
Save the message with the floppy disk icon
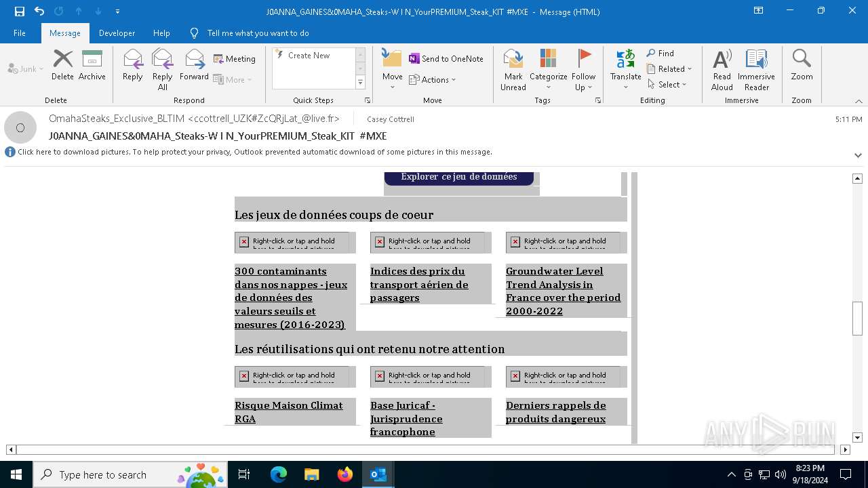19,12
